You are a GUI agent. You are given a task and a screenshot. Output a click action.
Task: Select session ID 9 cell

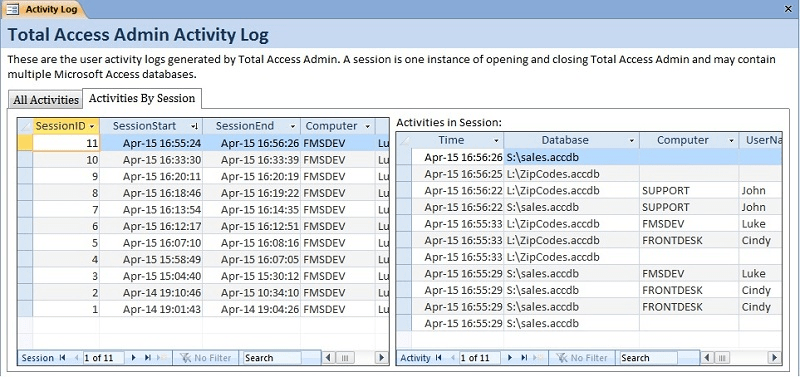click(x=66, y=177)
